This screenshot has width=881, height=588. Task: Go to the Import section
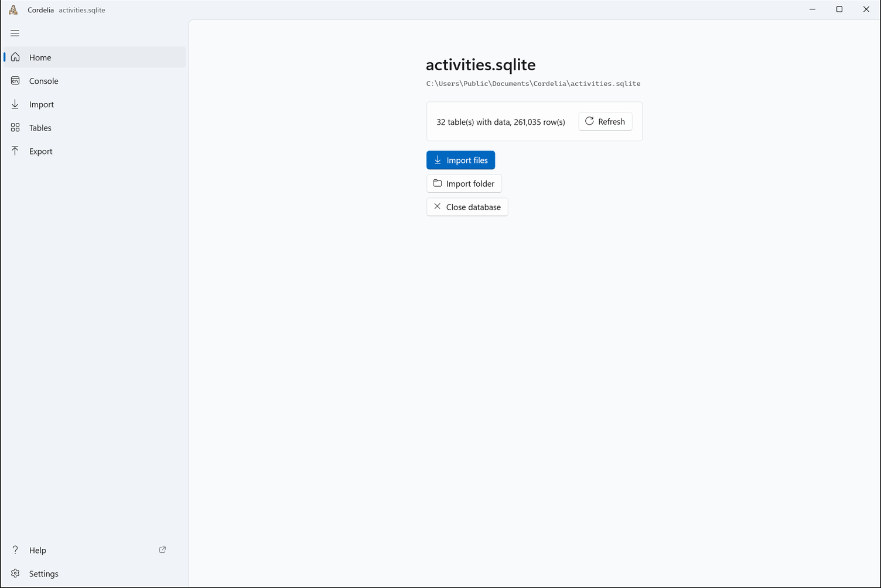pos(94,104)
